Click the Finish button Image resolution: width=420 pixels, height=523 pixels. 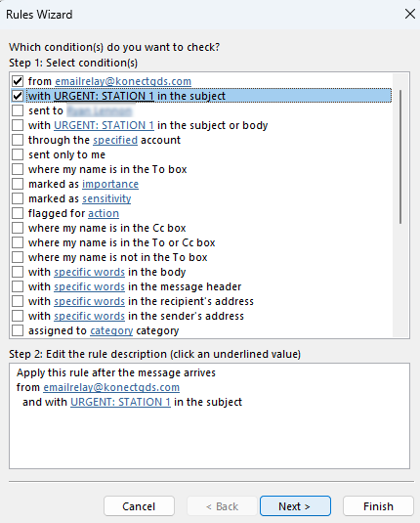point(378,506)
